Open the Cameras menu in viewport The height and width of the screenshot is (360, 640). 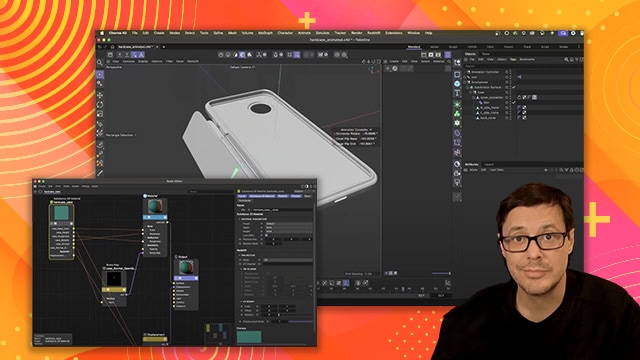pos(129,61)
